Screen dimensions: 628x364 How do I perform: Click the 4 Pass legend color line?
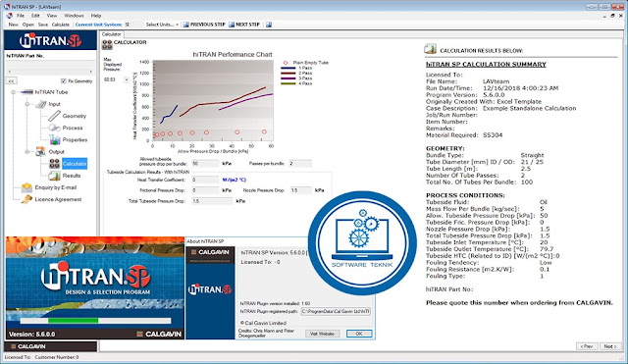[x=288, y=83]
